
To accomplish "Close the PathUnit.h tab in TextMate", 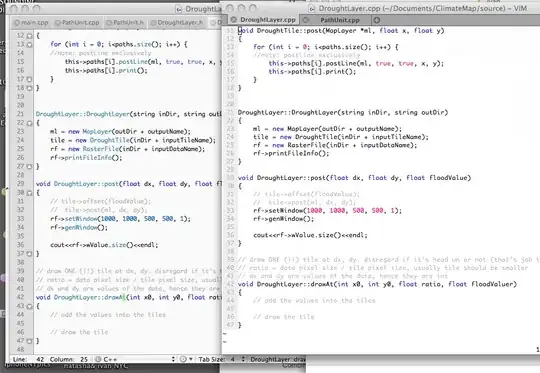I will point(109,23).
